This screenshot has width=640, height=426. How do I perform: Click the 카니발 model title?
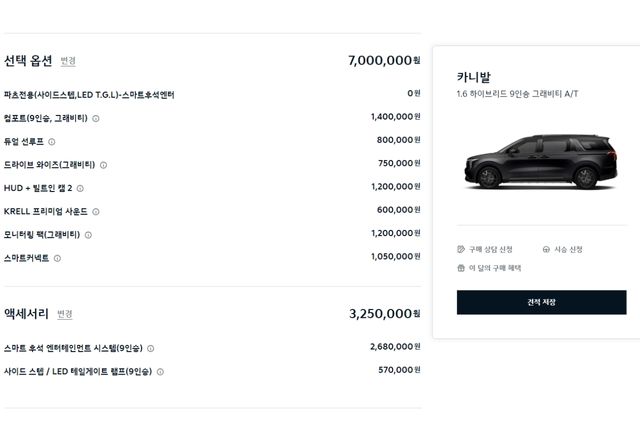473,77
